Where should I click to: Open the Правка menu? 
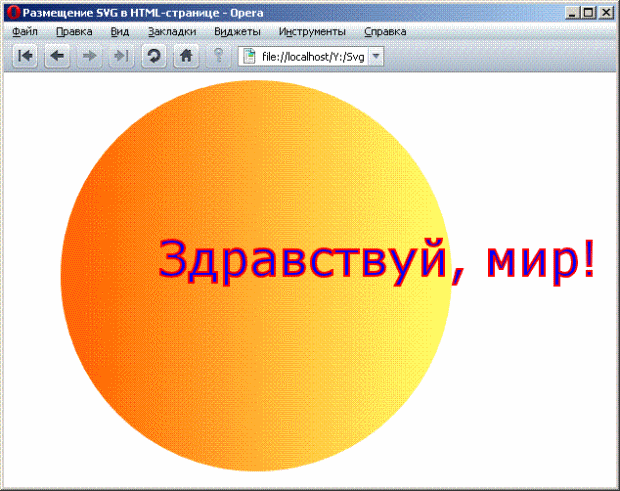[74, 32]
